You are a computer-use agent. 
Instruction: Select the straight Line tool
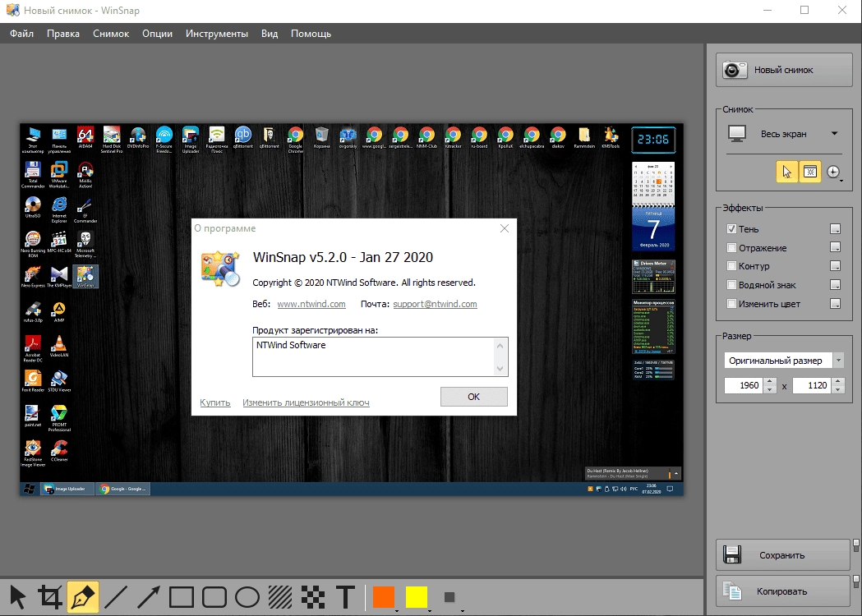116,597
